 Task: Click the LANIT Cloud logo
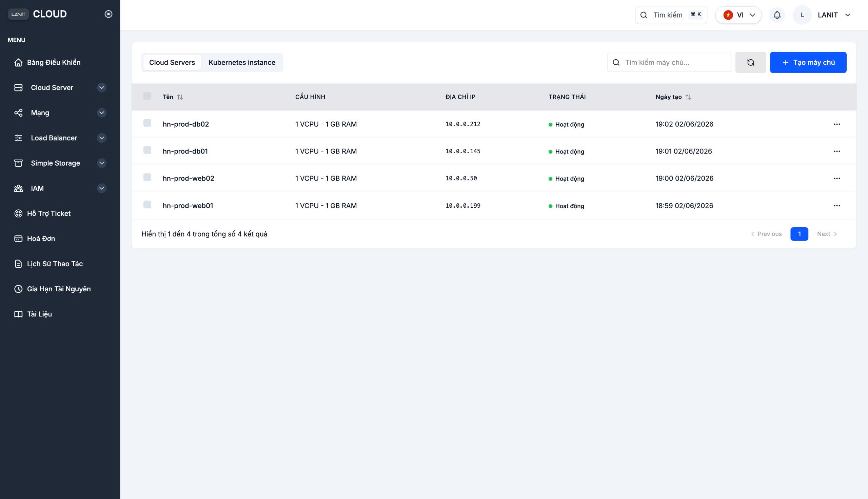tap(37, 14)
